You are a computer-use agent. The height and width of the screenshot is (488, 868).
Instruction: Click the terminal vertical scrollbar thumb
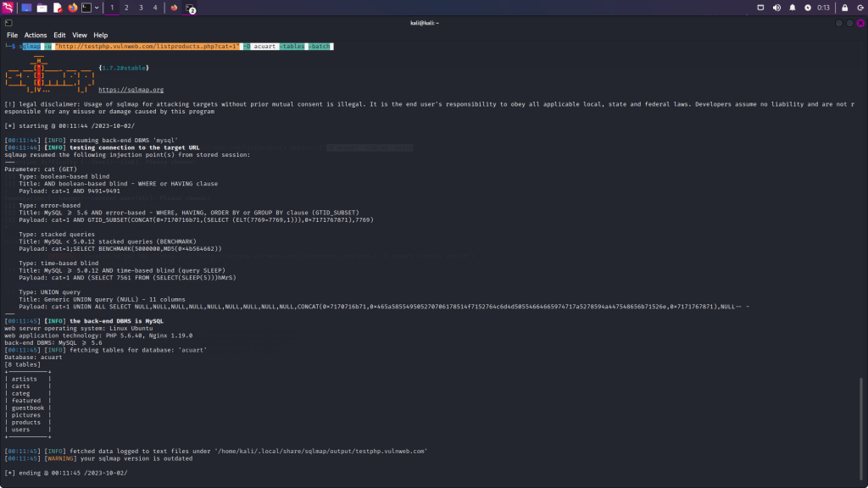pos(861,429)
